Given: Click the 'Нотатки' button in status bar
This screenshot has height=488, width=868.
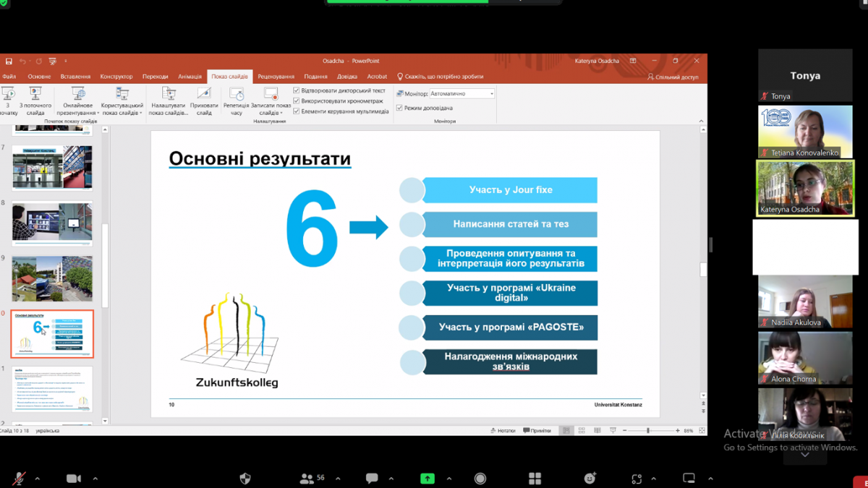Looking at the screenshot, I should click(503, 431).
